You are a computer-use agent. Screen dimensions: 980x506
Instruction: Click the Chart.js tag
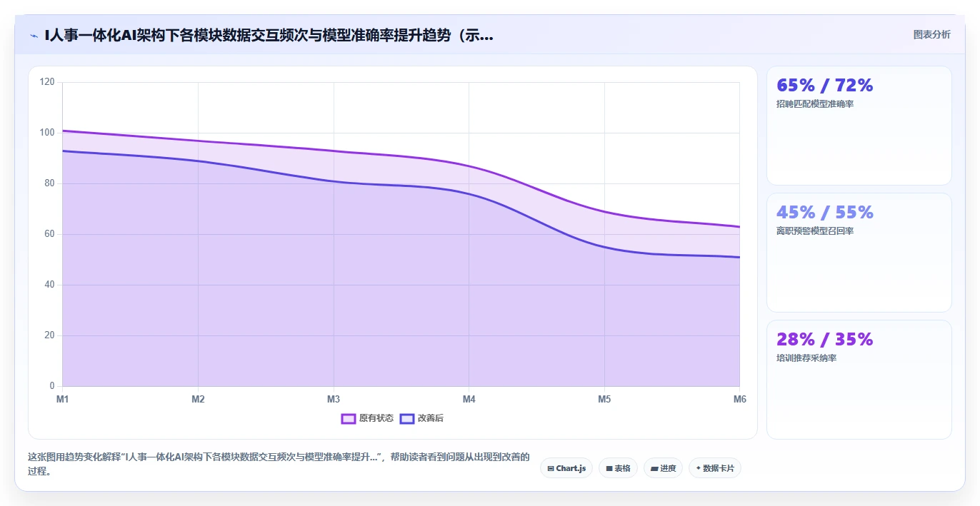coord(566,468)
